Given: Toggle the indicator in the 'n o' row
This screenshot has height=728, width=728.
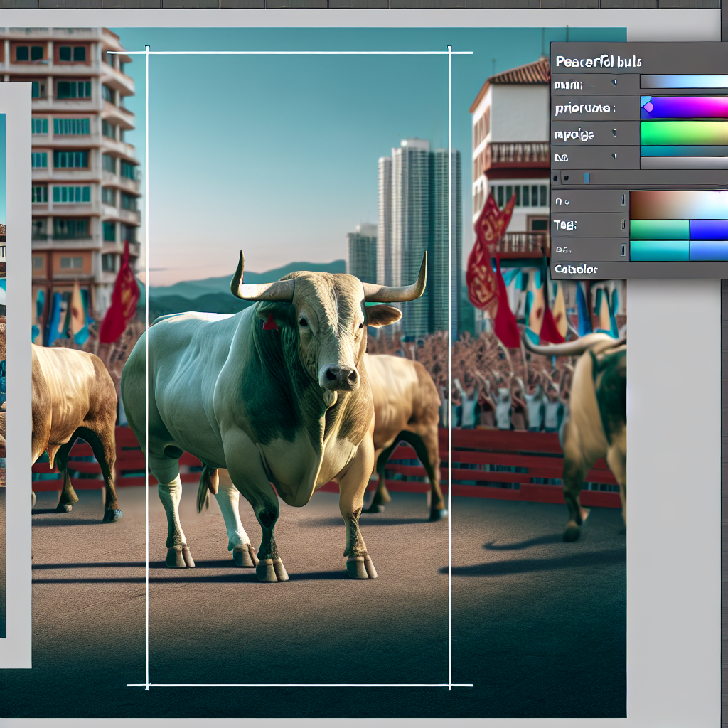Looking at the screenshot, I should click(623, 202).
